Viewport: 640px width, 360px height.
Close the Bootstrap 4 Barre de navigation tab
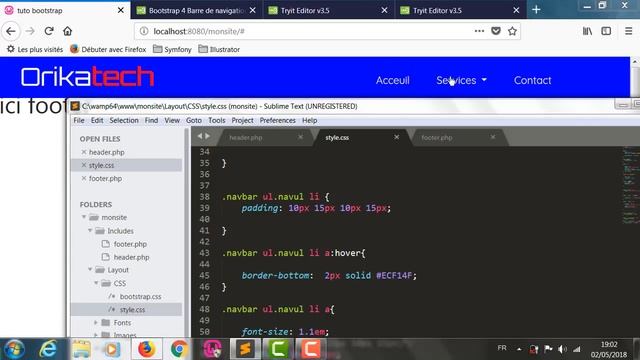pyautogui.click(x=253, y=10)
